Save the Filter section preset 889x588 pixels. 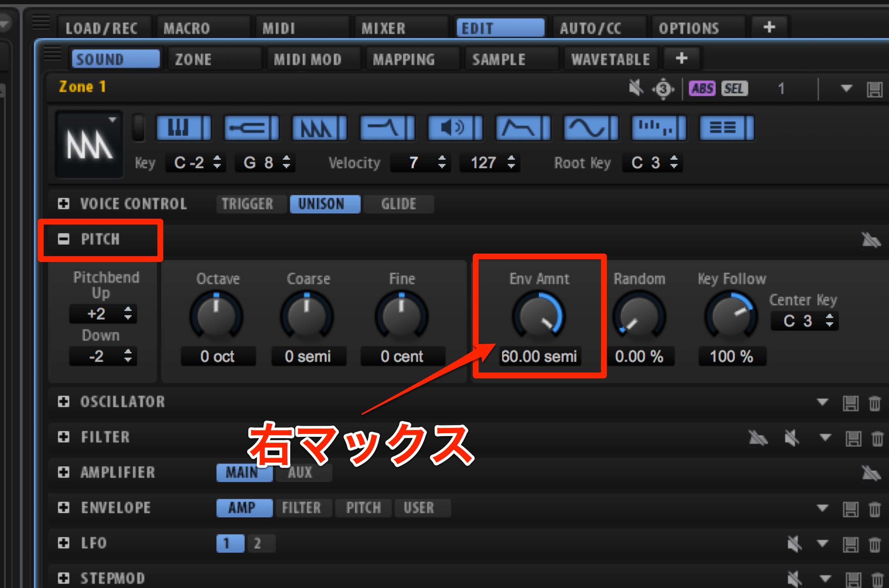coord(853,439)
